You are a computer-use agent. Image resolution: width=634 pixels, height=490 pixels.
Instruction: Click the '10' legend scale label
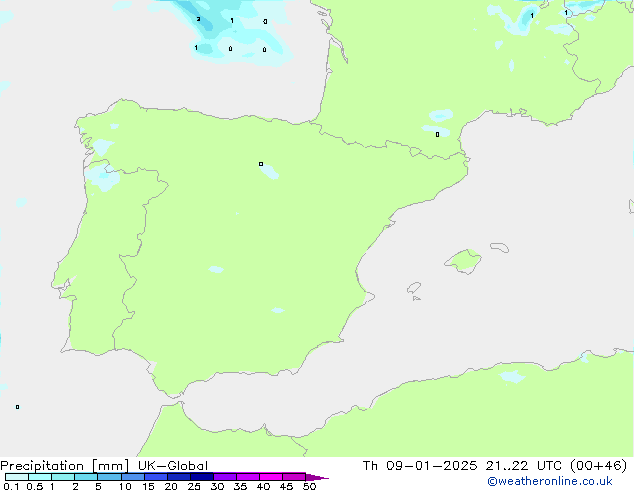pos(125,486)
